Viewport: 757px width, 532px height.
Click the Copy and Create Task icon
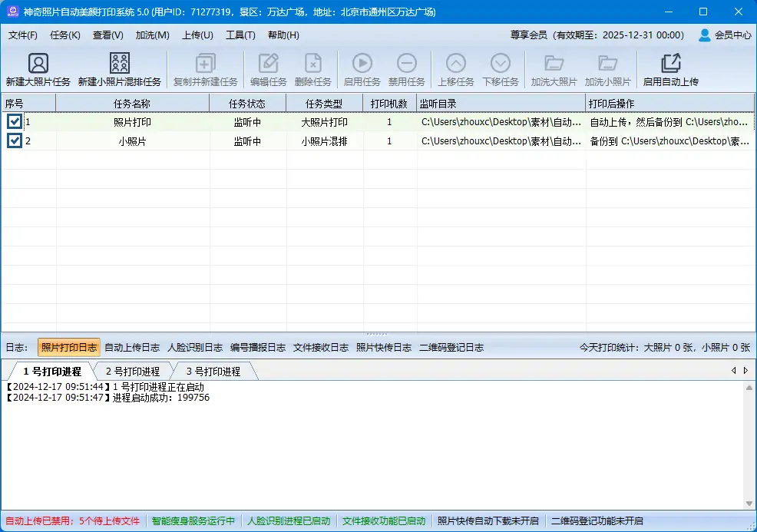coord(205,64)
